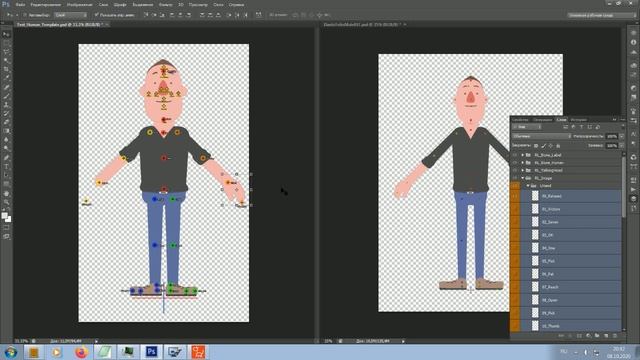The width and height of the screenshot is (640, 360).
Task: Select the Crop tool
Action: pyautogui.click(x=6, y=69)
